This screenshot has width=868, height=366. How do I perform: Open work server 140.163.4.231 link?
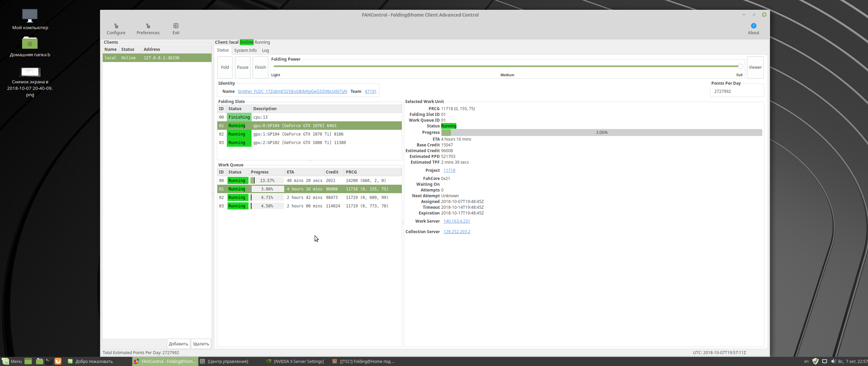click(456, 221)
